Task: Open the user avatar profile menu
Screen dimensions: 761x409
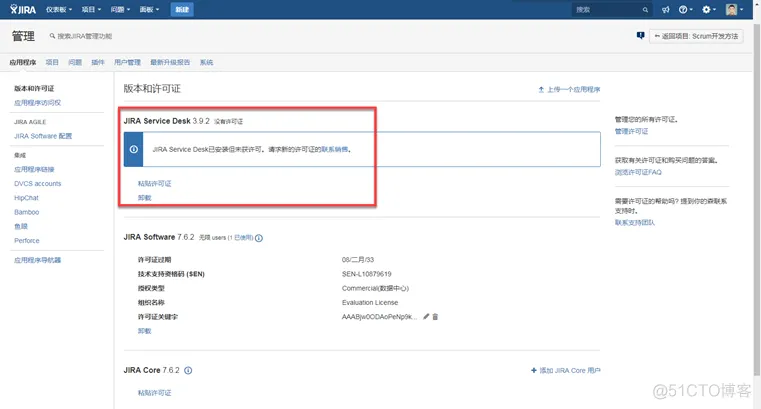Action: tap(734, 9)
